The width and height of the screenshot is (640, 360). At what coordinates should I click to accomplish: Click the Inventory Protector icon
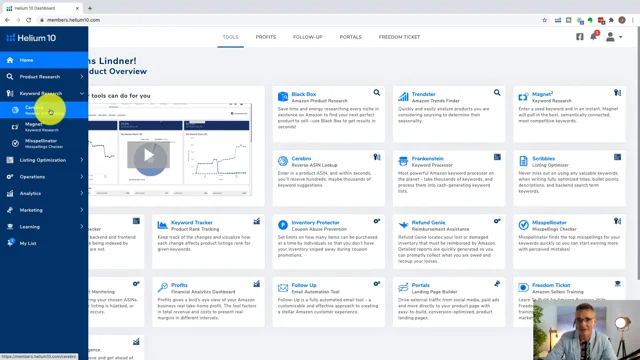pos(282,225)
